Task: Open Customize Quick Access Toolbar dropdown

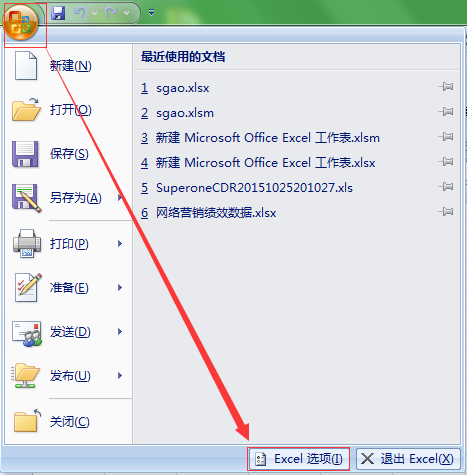Action: pos(152,13)
